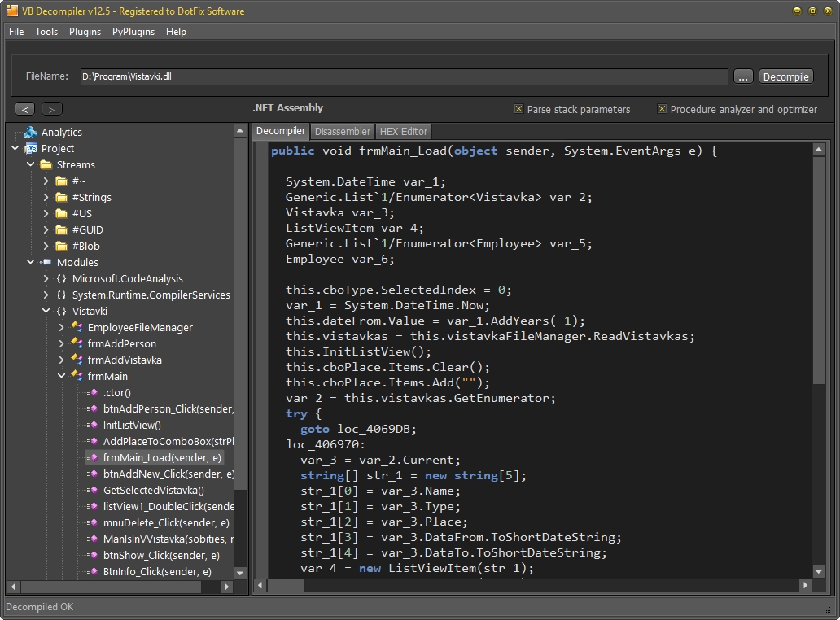840x620 pixels.
Task: Click the code pane vertical scrollbar thumb
Action: tap(819, 270)
